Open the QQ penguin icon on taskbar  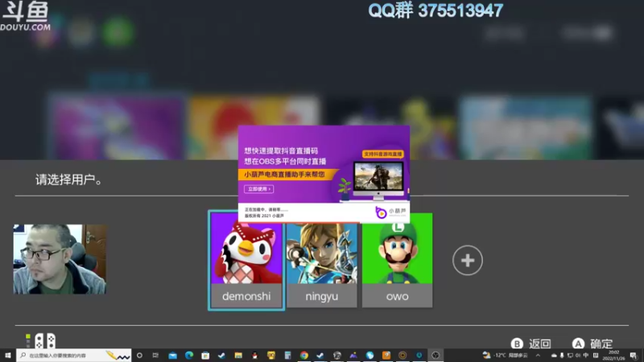[x=254, y=356]
